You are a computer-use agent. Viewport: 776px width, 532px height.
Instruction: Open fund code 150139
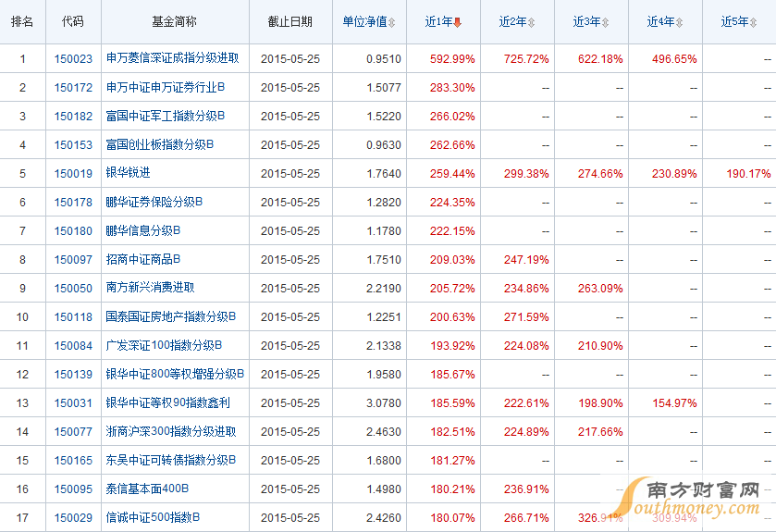[73, 375]
